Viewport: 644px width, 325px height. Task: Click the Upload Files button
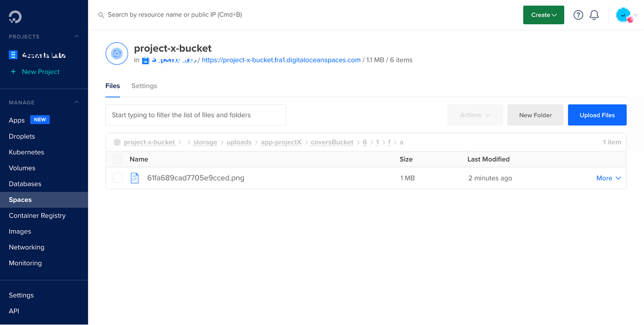(597, 114)
